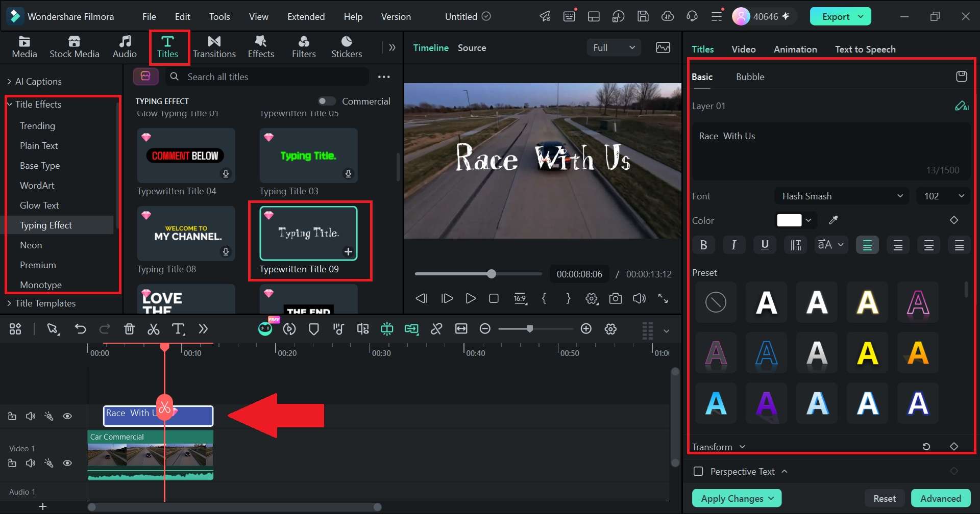Zoom in the timeline with plus icon

point(586,329)
